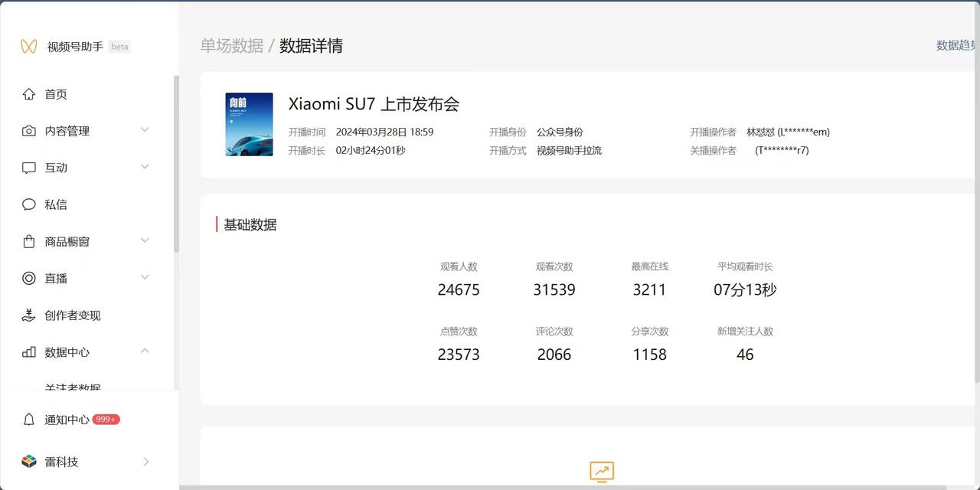Expand the 互动 chevron
The image size is (980, 490).
[145, 167]
